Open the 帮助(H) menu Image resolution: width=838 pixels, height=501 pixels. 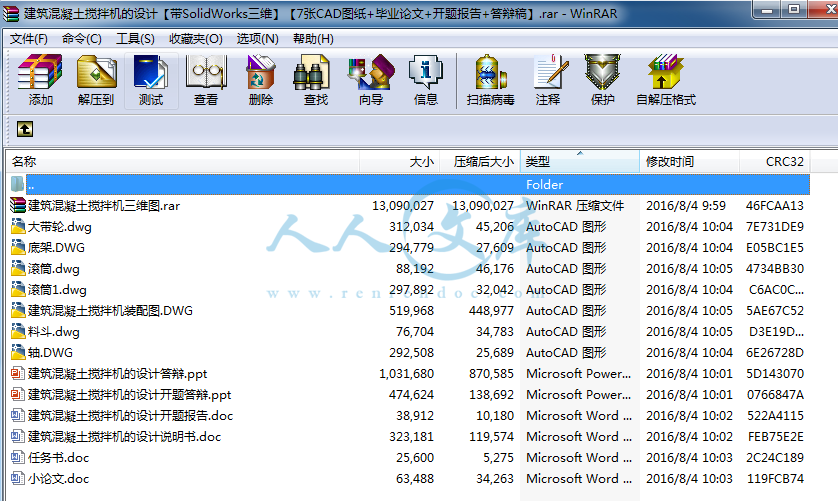click(x=313, y=38)
